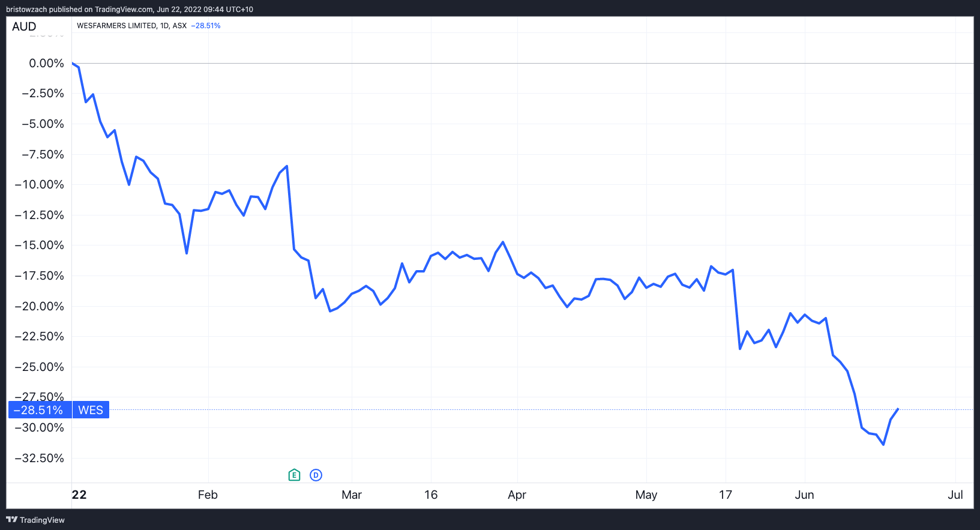Click the −17.50% axis label
980x530 pixels.
[39, 276]
